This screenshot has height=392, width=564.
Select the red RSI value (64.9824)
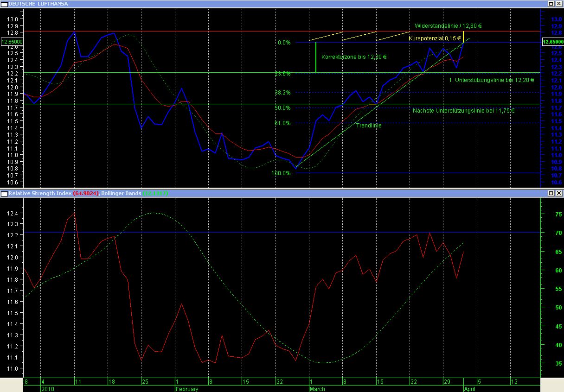tap(86, 193)
